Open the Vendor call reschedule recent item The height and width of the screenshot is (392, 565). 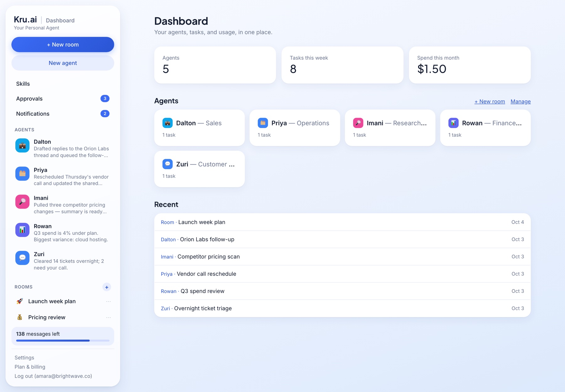(342, 274)
